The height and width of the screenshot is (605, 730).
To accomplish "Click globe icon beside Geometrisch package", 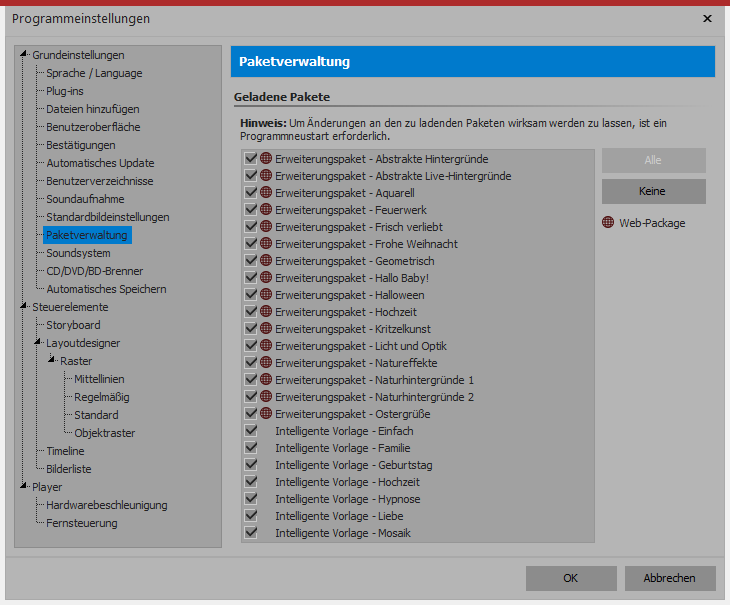I will (266, 261).
